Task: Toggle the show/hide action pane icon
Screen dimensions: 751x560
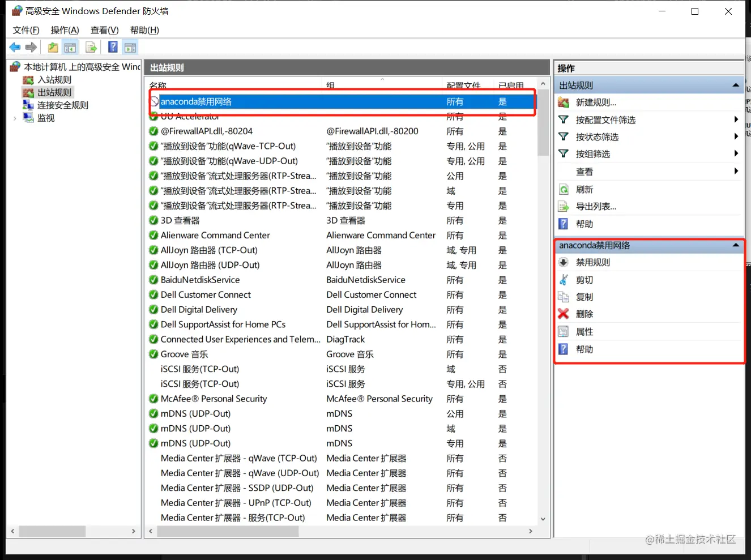Action: point(130,48)
